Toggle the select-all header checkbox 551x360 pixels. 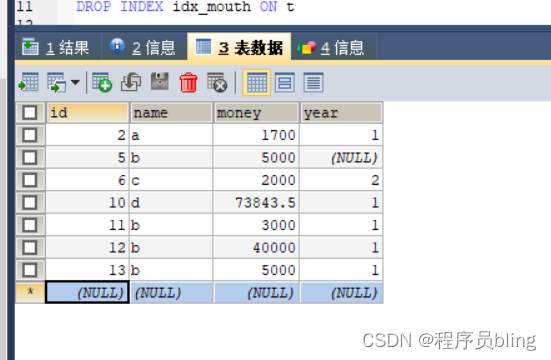click(x=30, y=113)
